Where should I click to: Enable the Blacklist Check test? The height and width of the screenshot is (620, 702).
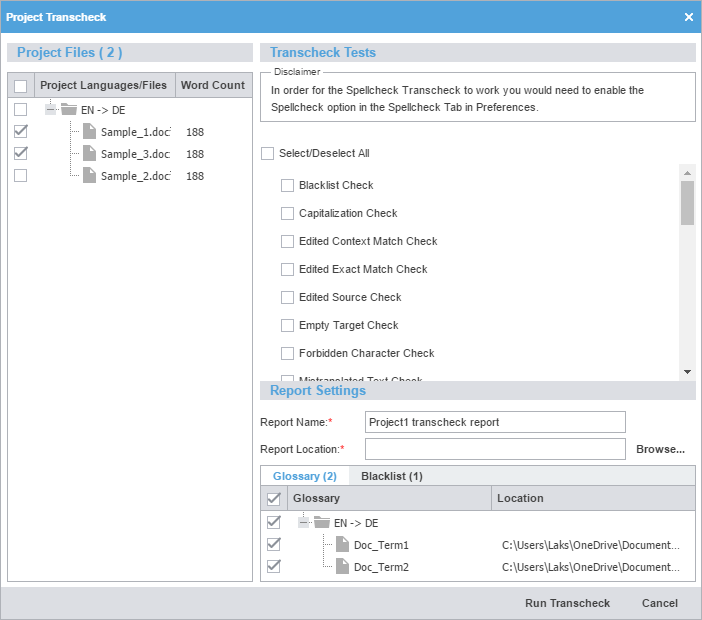click(287, 185)
